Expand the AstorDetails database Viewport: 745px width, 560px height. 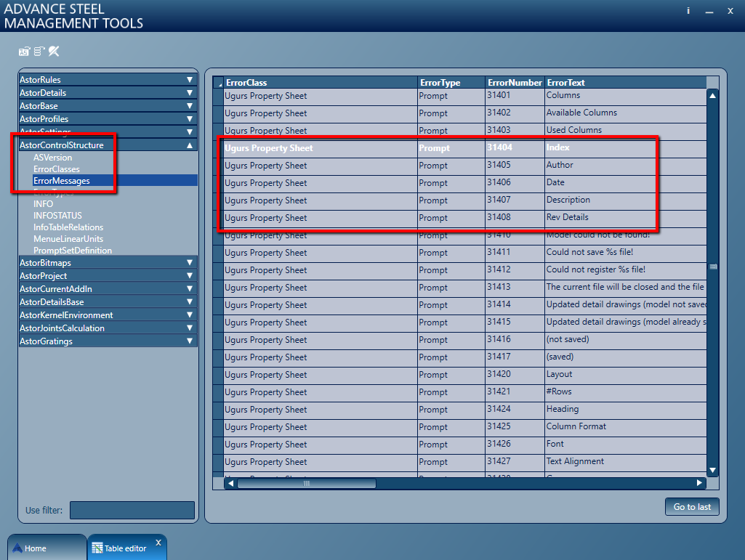190,93
